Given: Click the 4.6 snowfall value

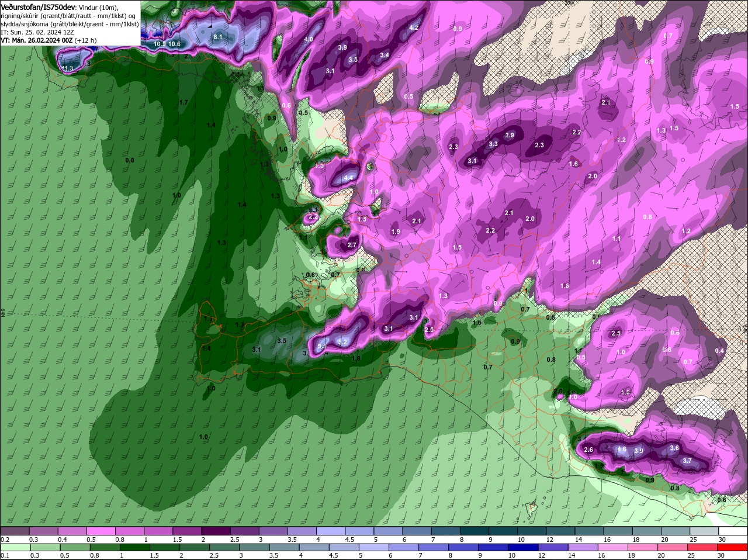Looking at the screenshot, I should [x=622, y=450].
